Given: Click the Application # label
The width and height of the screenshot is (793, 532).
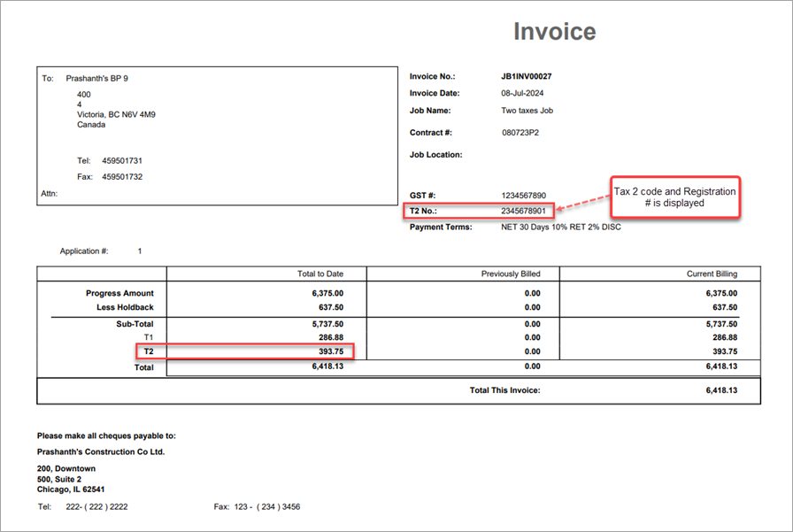Looking at the screenshot, I should 84,251.
